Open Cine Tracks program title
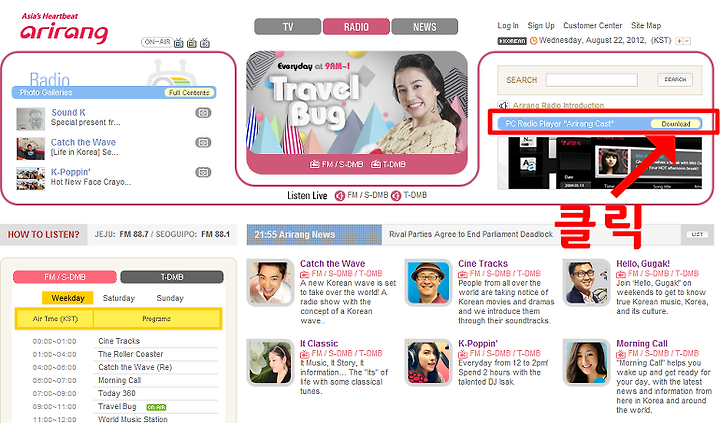Screen dimensions: 720x423 (x=483, y=264)
